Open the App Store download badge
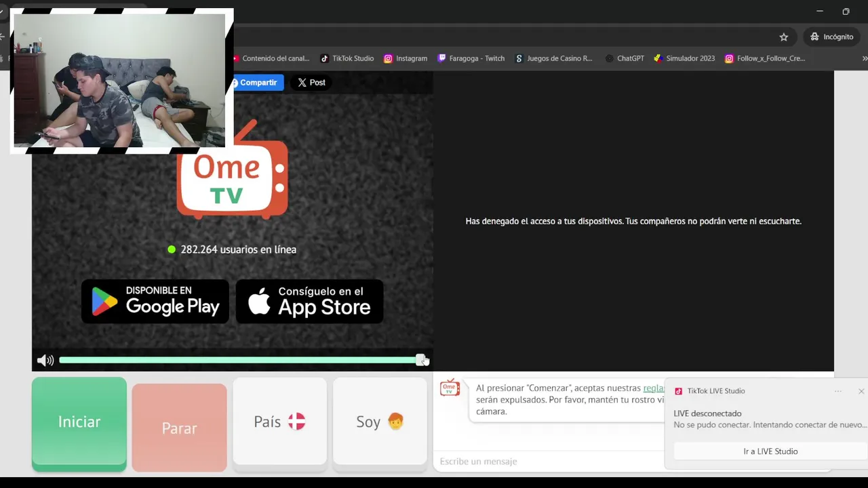Screen dimensions: 868x488 [x=310, y=301]
